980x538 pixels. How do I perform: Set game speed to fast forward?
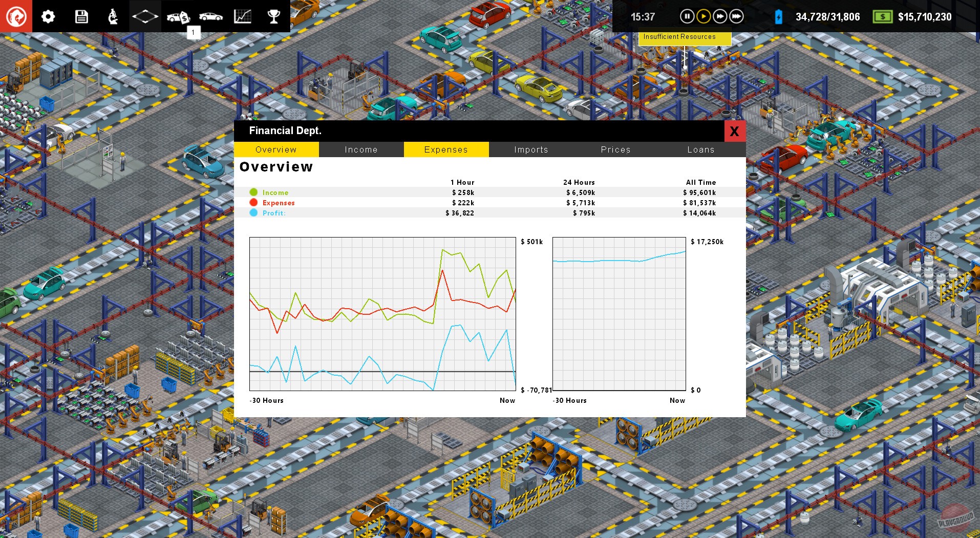720,17
